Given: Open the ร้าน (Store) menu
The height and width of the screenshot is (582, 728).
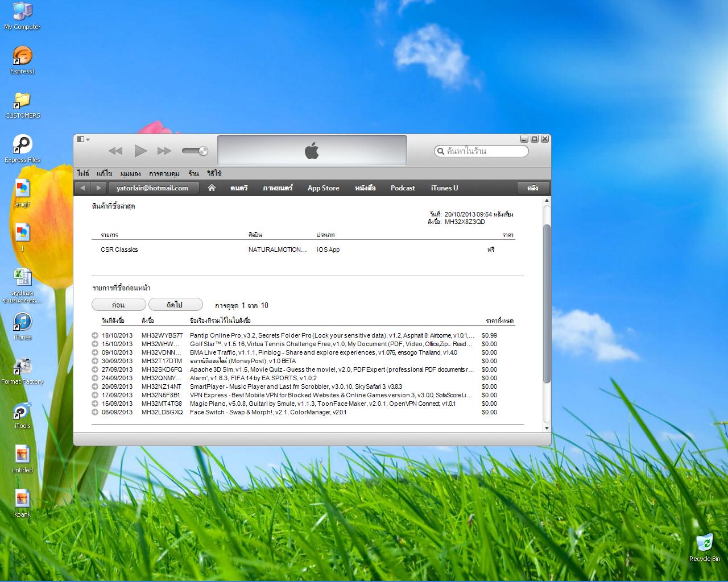Looking at the screenshot, I should tap(194, 173).
